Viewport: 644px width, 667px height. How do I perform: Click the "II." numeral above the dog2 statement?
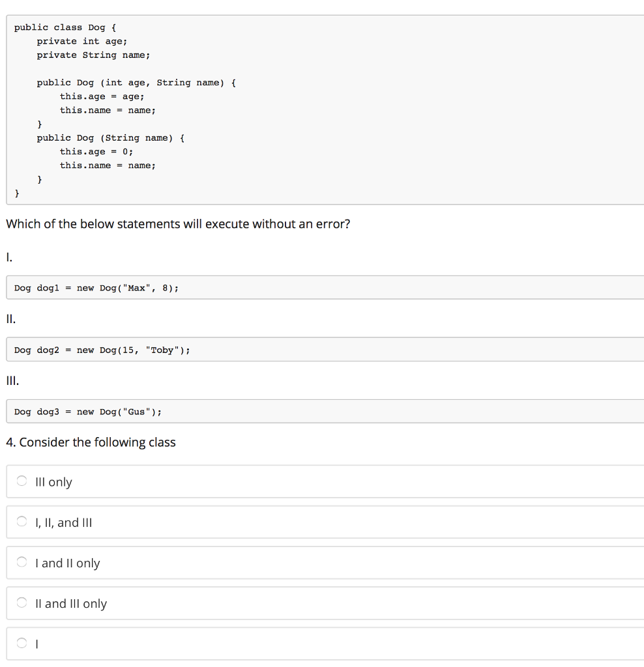[x=10, y=319]
